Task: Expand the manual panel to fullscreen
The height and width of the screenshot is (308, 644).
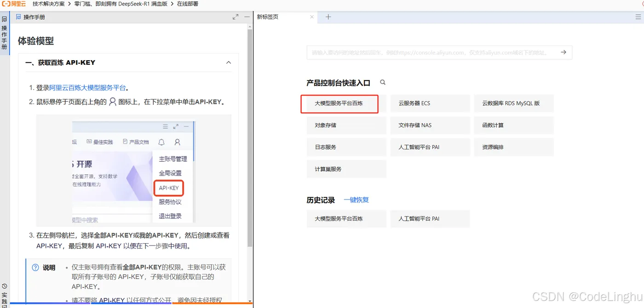Action: (x=236, y=17)
